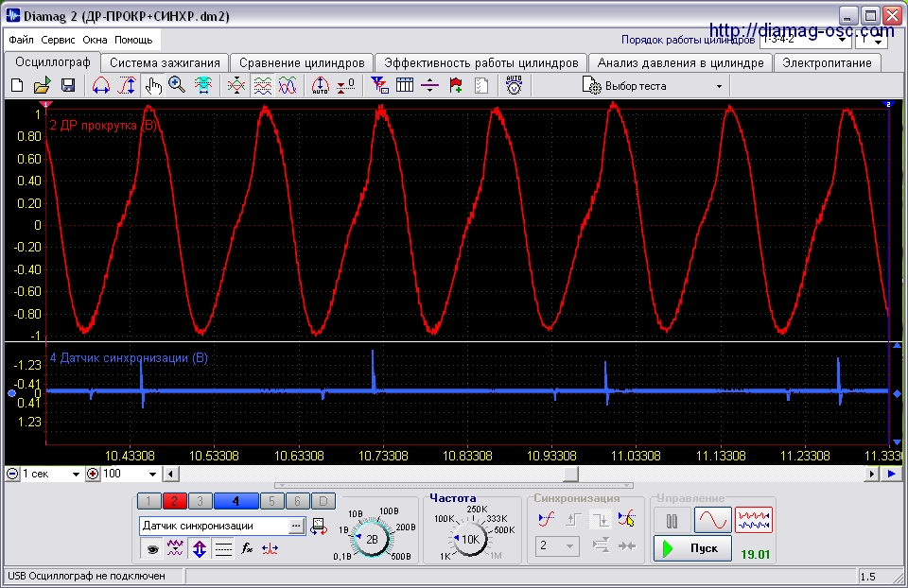Select channel D button
Viewport: 908px width, 588px height.
click(x=323, y=501)
